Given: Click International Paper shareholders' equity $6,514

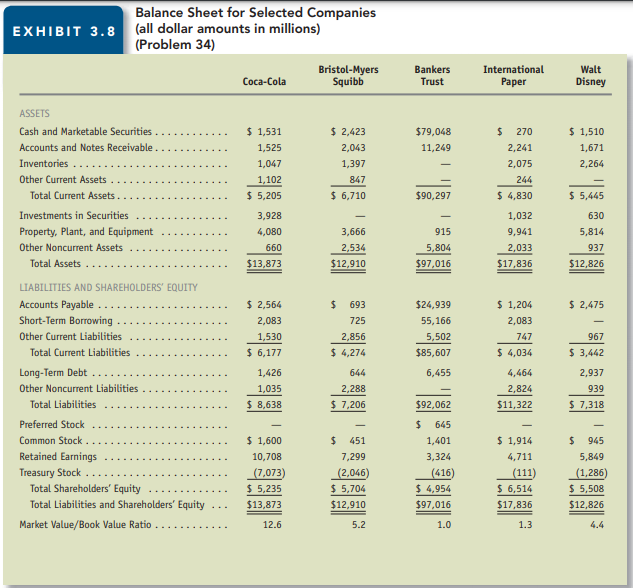Looking at the screenshot, I should pos(514,489).
